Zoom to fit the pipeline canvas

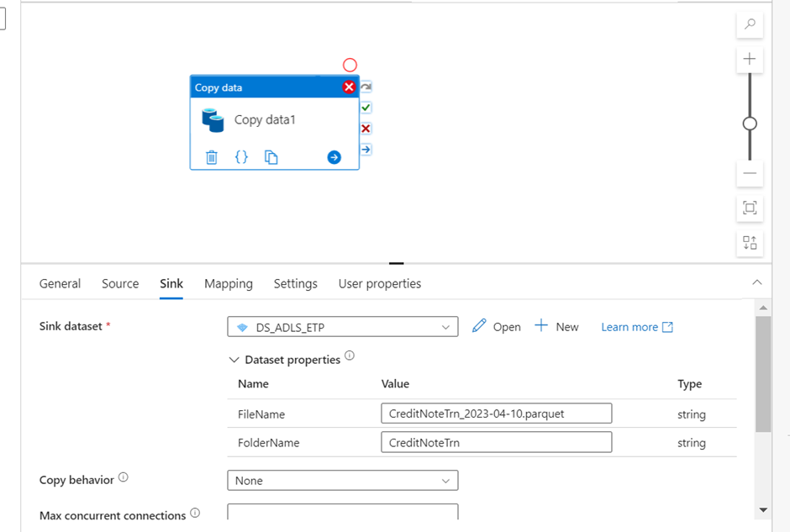click(750, 208)
